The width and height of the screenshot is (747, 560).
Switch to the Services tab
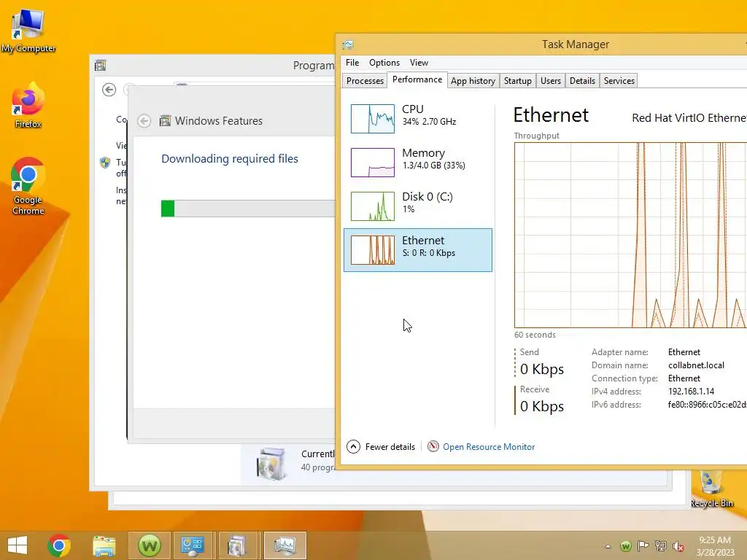619,81
